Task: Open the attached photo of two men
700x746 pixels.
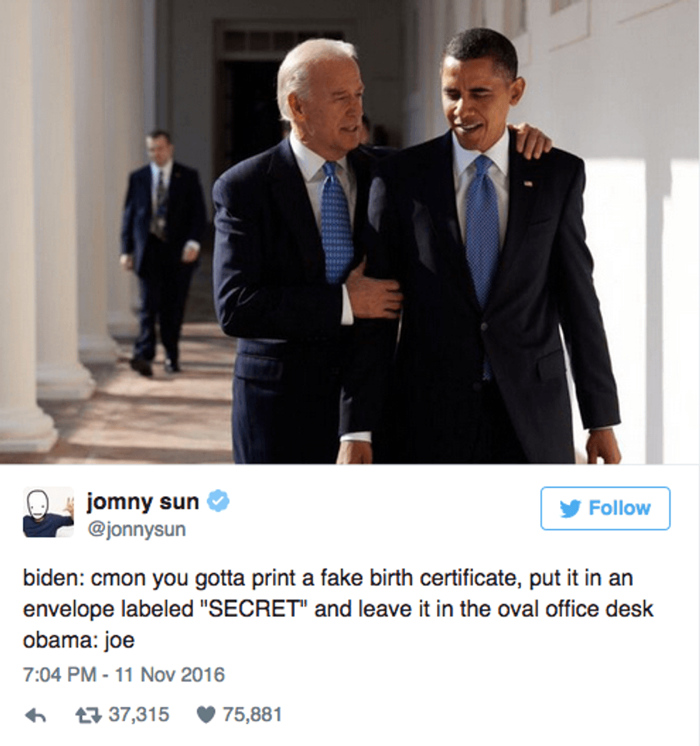Action: point(350,232)
